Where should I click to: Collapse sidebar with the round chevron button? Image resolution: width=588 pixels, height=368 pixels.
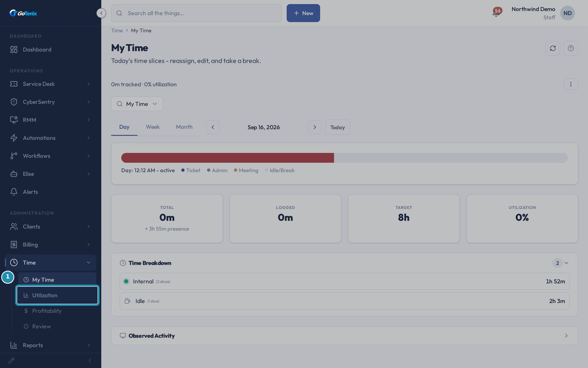[101, 13]
